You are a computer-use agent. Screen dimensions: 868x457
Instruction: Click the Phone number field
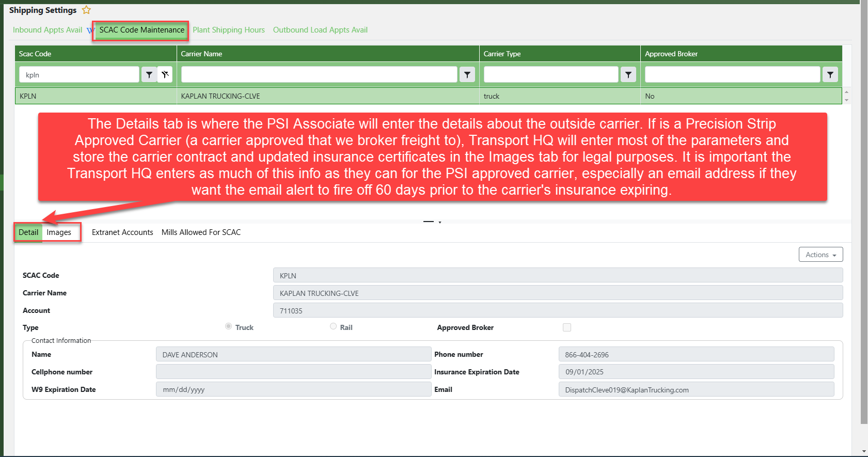tap(696, 354)
